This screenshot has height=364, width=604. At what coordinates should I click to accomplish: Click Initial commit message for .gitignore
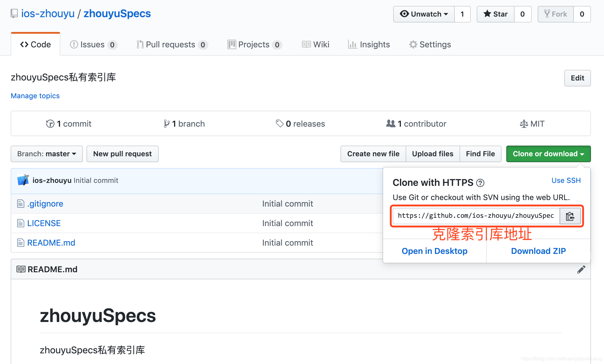click(287, 204)
